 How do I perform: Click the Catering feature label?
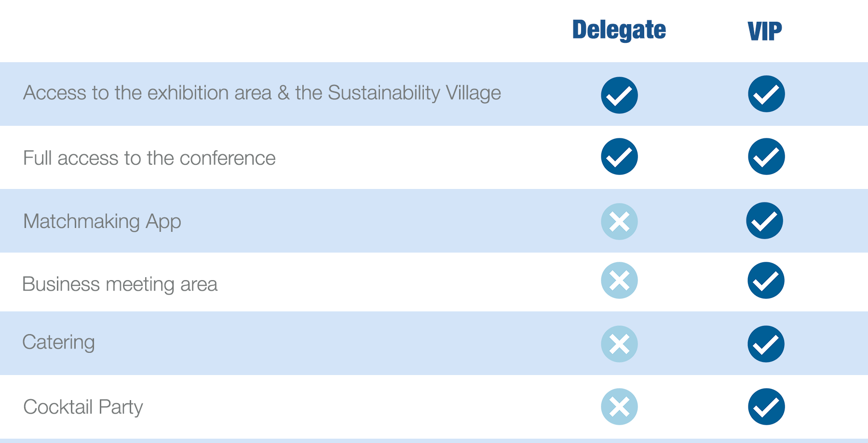[x=58, y=342]
